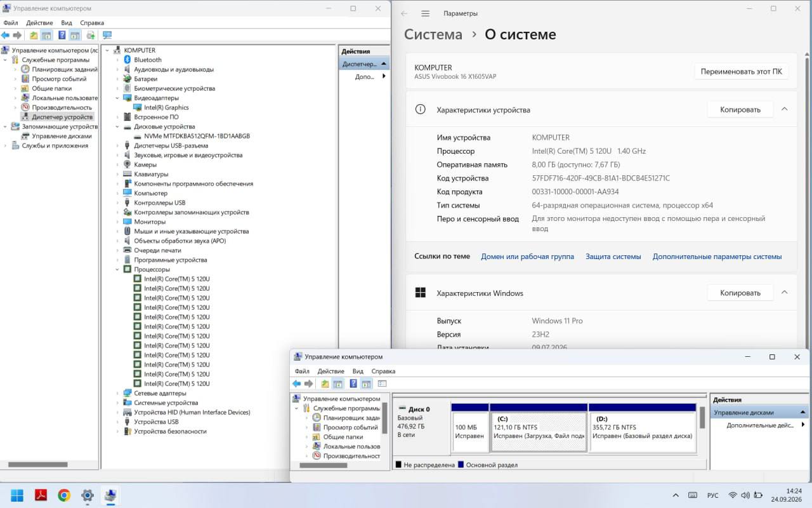Click the Клавиатуры category icon

(x=128, y=174)
